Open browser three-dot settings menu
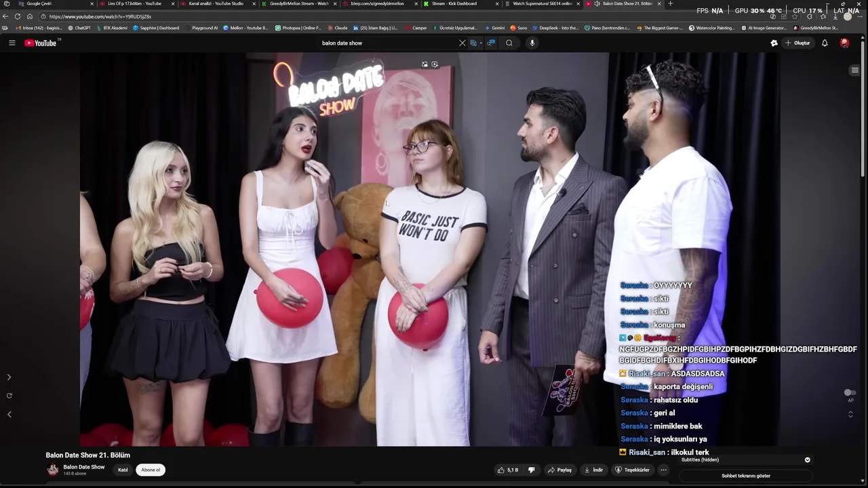The image size is (868, 488). tap(860, 17)
